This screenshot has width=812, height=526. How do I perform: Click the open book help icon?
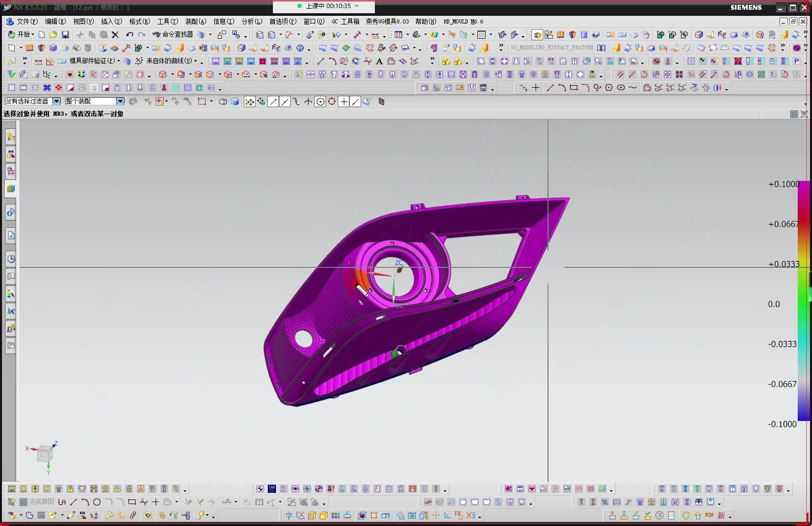click(x=601, y=48)
